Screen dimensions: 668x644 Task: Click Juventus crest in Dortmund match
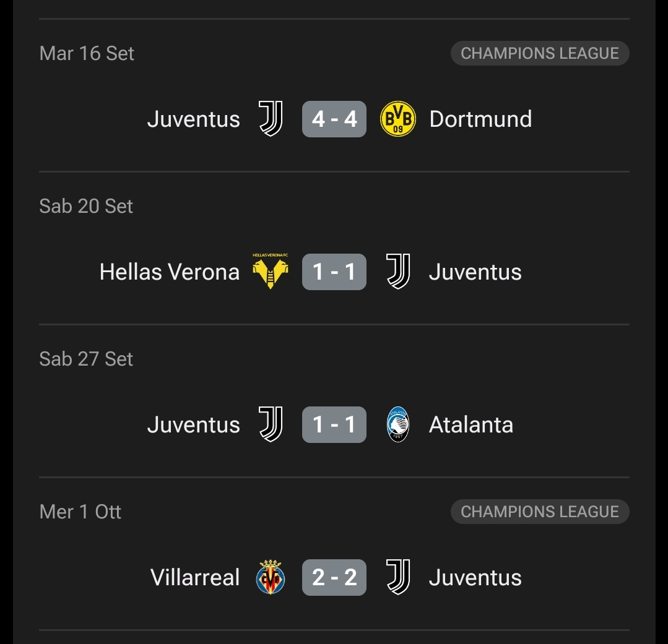[x=271, y=119]
